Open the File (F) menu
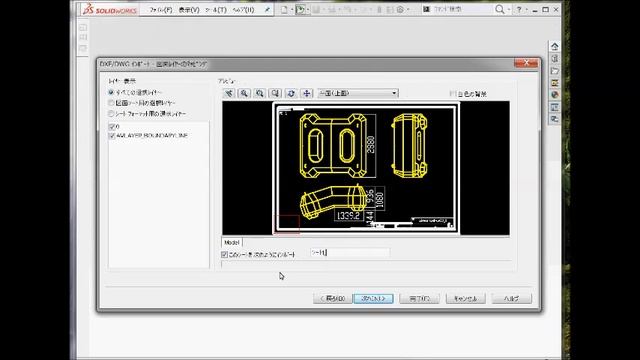The width and height of the screenshot is (640, 360). [161, 9]
